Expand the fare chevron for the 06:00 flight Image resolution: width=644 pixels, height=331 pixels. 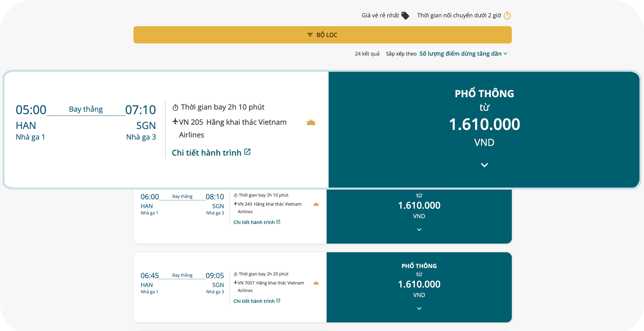[419, 230]
